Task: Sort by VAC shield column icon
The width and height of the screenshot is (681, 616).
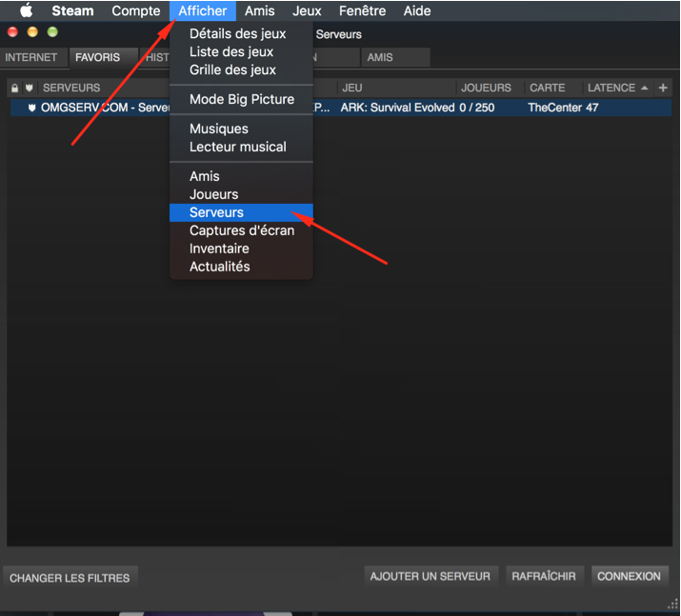Action: pyautogui.click(x=30, y=89)
